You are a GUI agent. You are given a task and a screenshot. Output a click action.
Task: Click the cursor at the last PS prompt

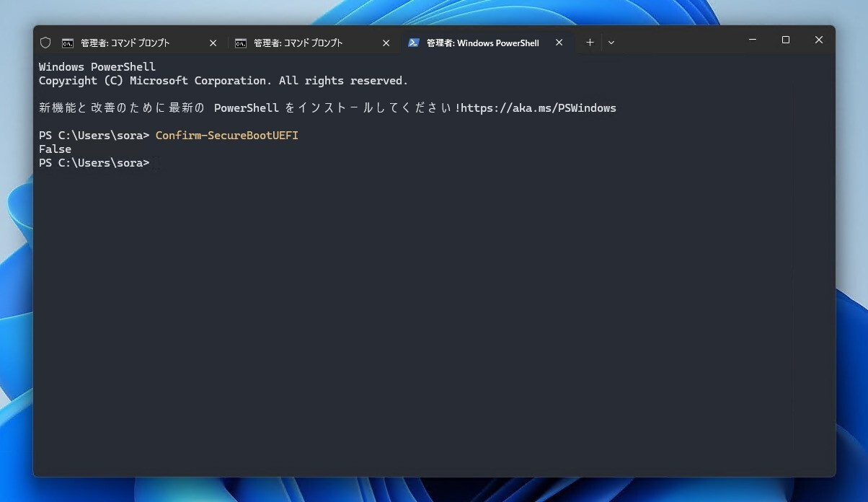[x=156, y=163]
